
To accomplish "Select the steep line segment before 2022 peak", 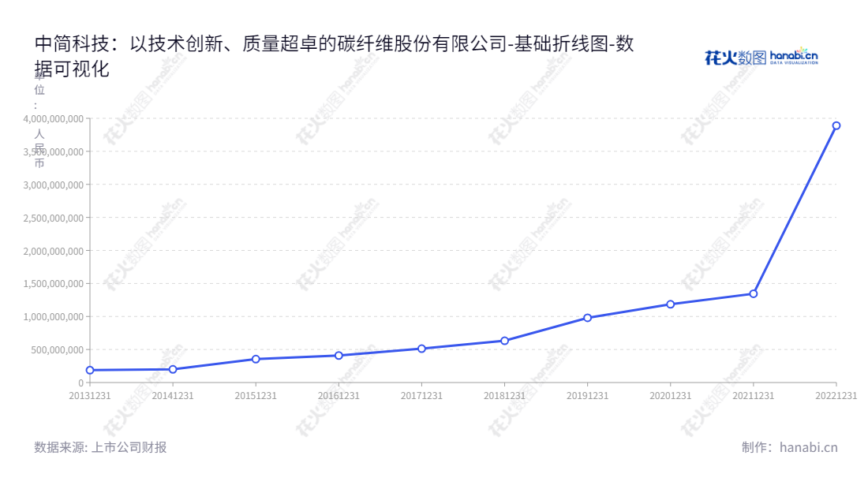I will click(x=793, y=209).
